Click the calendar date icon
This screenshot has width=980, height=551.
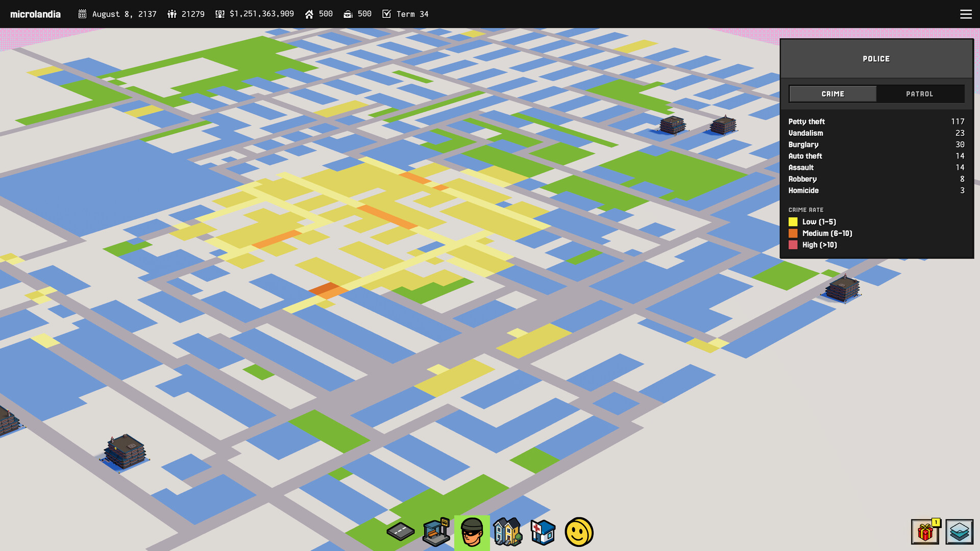[82, 14]
